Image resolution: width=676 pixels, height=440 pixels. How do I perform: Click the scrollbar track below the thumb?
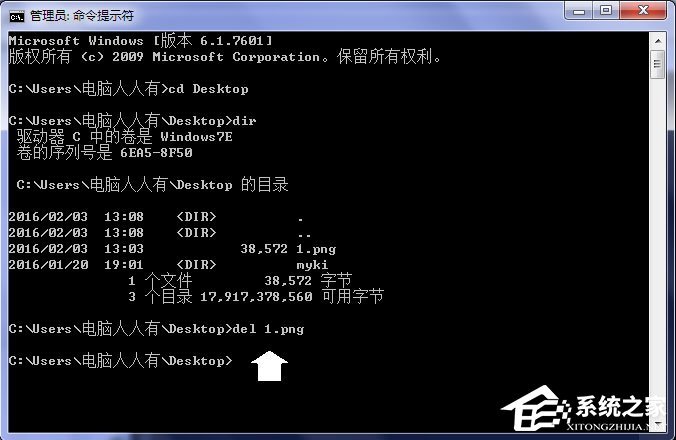point(657,247)
